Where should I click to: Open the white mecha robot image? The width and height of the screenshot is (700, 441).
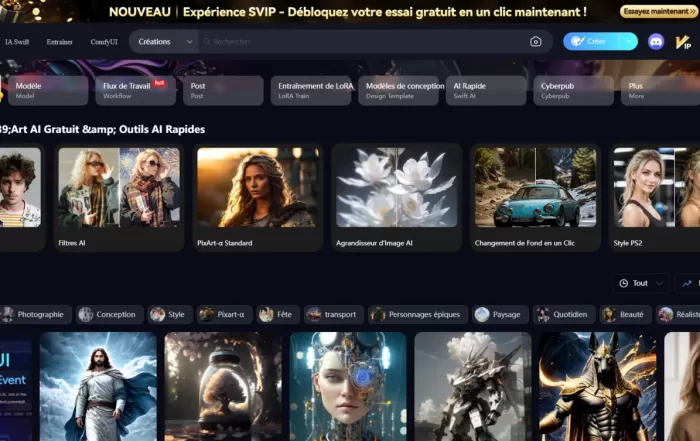[x=473, y=387]
